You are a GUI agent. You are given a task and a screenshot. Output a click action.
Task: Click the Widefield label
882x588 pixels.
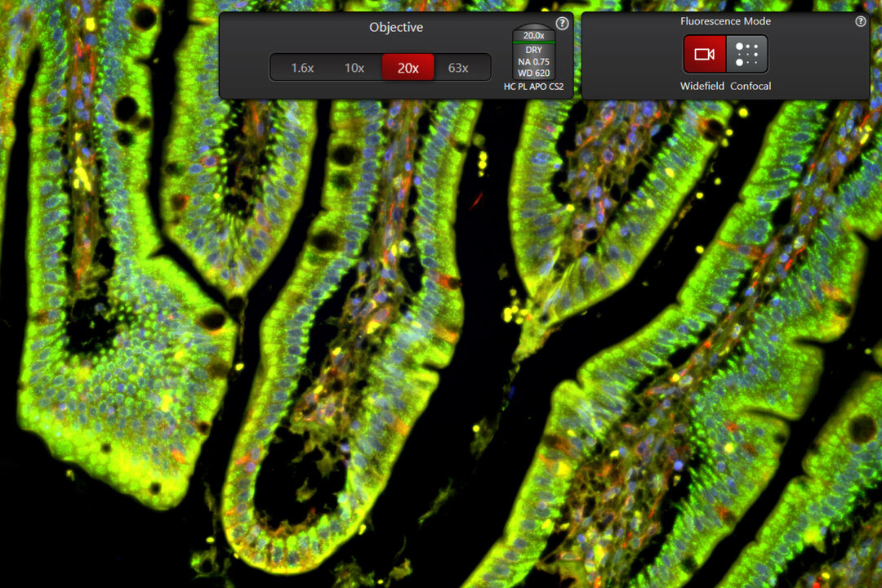click(x=702, y=86)
